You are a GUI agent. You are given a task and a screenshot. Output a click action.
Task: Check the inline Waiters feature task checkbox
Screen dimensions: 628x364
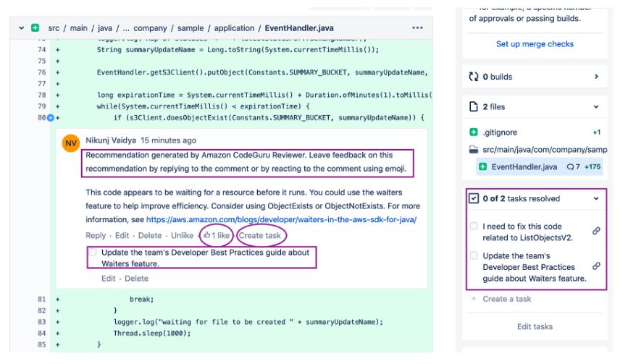[x=93, y=253]
